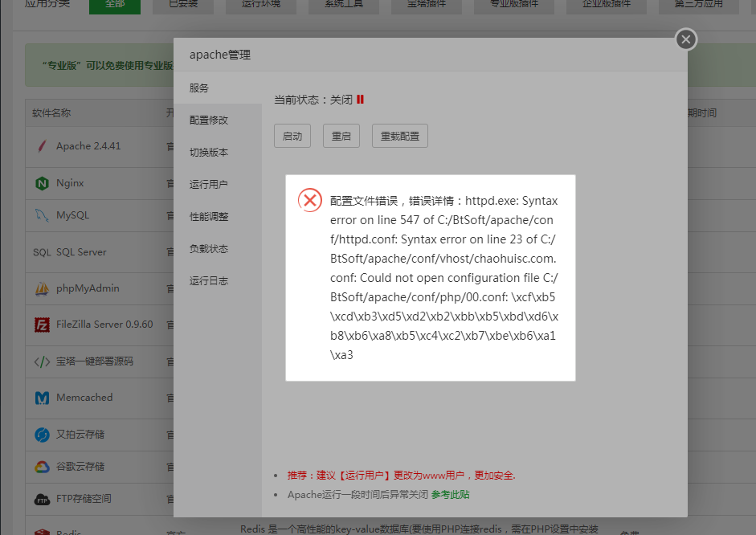756x535 pixels.
Task: Close the apache管理 dialog
Action: pos(686,39)
